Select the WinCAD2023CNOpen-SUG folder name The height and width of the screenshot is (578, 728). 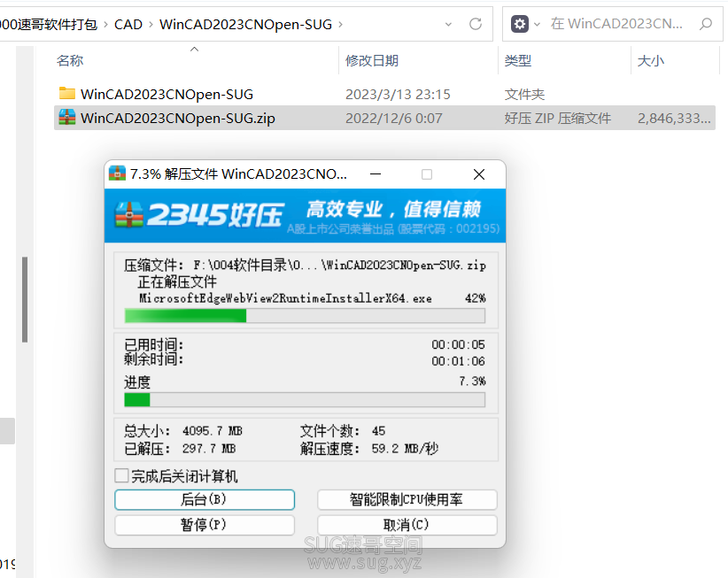click(167, 94)
